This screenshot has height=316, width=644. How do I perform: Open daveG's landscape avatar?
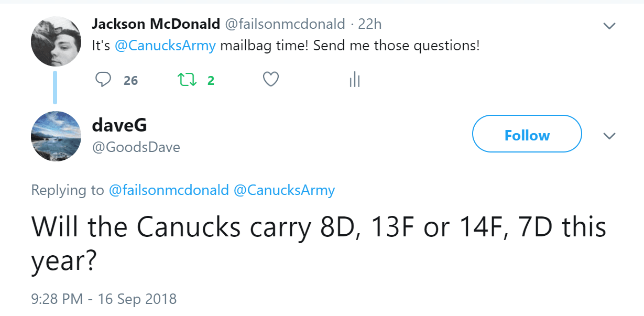click(x=56, y=136)
